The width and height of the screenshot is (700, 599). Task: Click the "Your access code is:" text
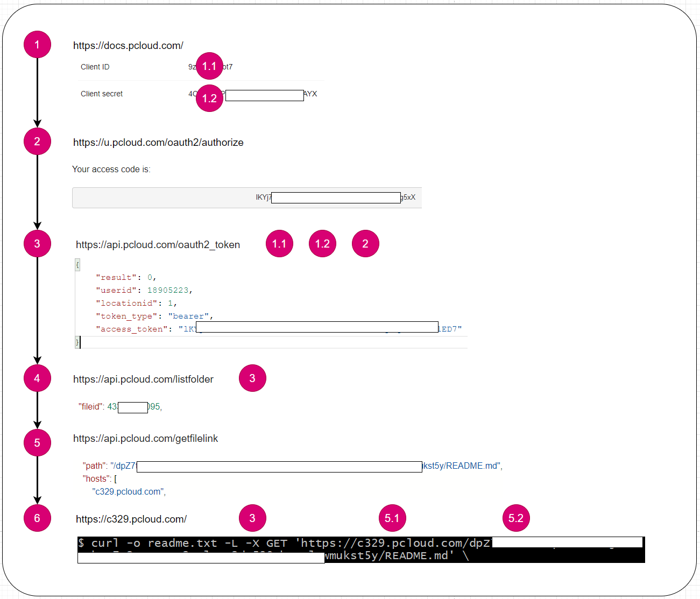click(x=111, y=169)
